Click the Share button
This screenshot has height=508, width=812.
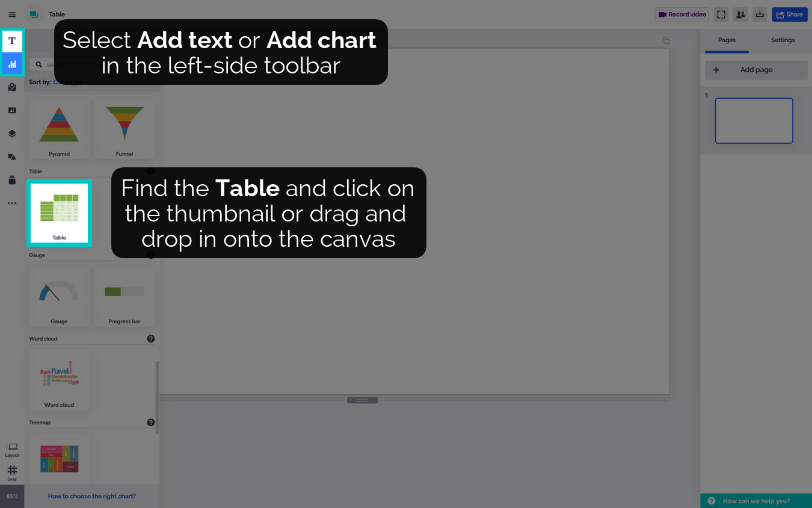[789, 14]
